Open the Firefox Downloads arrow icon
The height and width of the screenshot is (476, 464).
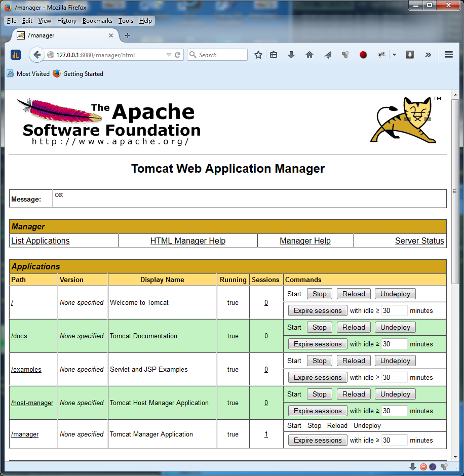pyautogui.click(x=291, y=55)
